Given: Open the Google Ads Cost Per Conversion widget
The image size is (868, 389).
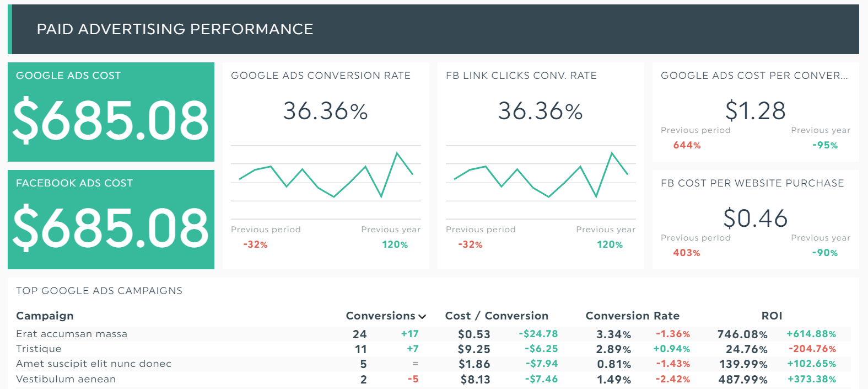Looking at the screenshot, I should click(x=756, y=112).
